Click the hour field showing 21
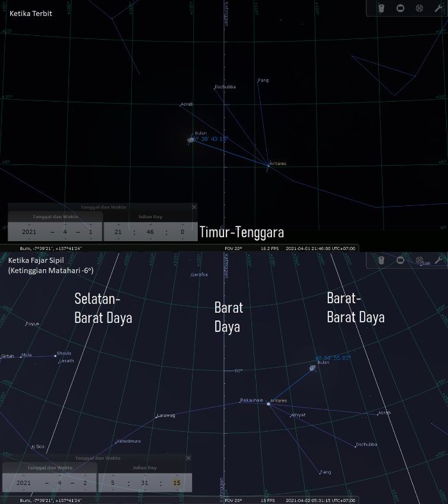The width and height of the screenshot is (448, 504). click(x=118, y=232)
